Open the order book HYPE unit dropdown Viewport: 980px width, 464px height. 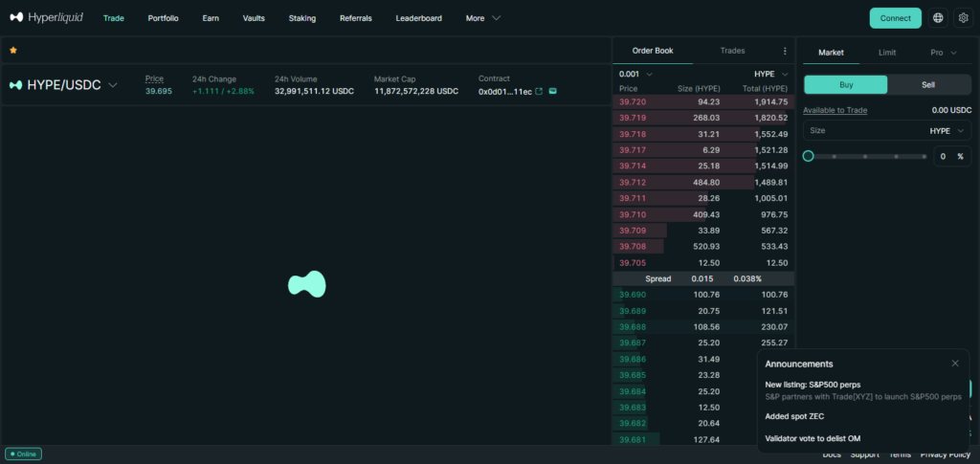coord(771,74)
